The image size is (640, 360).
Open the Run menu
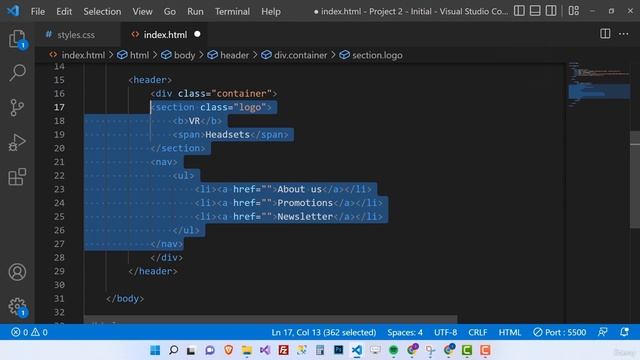(x=195, y=11)
